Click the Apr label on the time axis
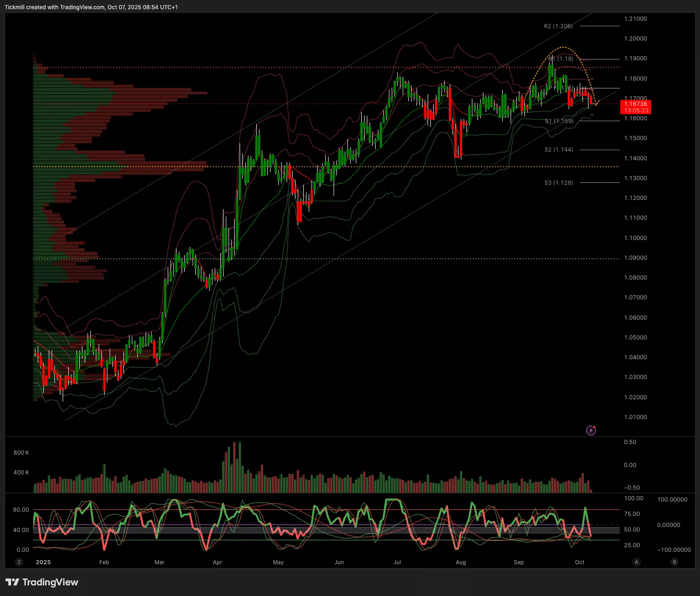The image size is (700, 596). pyautogui.click(x=218, y=562)
